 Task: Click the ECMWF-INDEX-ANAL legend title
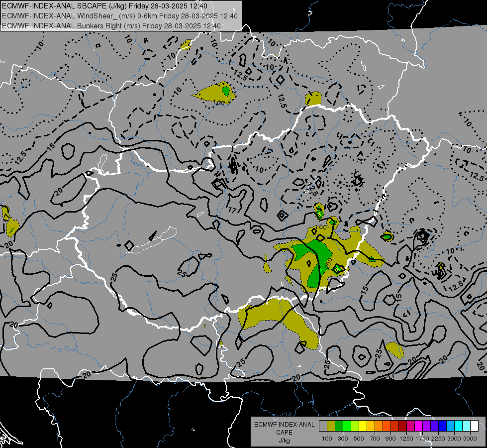tap(284, 425)
